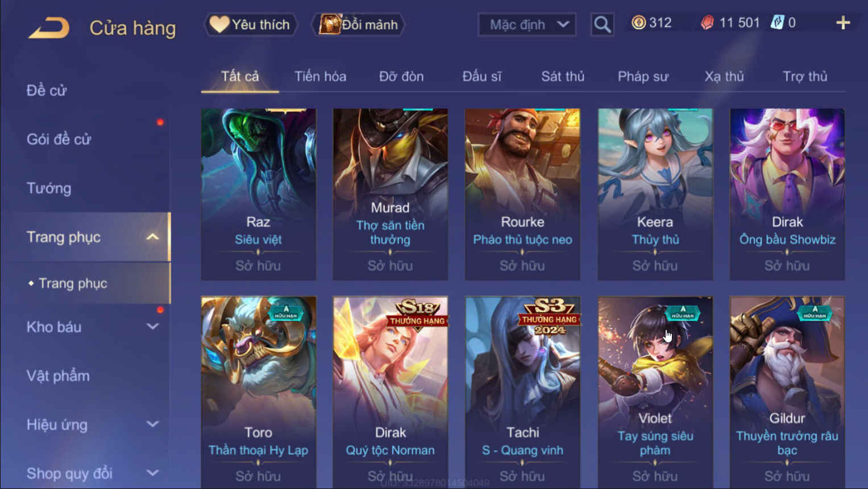Open Đổi mảnh chest exchange
This screenshot has width=868, height=489.
(x=358, y=24)
